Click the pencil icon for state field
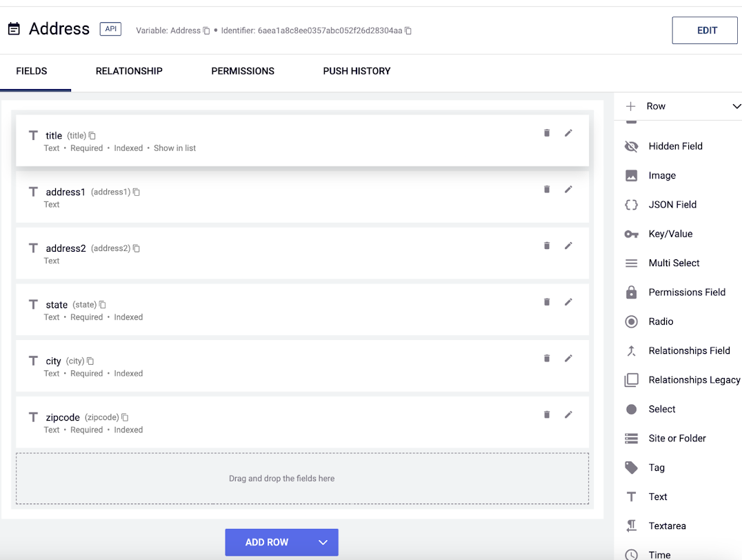The width and height of the screenshot is (742, 560). tap(568, 301)
